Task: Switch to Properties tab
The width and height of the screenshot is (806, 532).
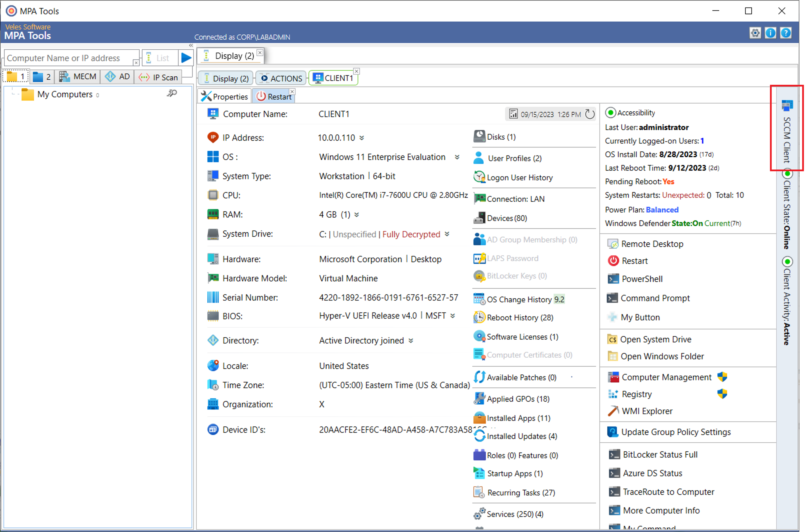Action: point(224,97)
